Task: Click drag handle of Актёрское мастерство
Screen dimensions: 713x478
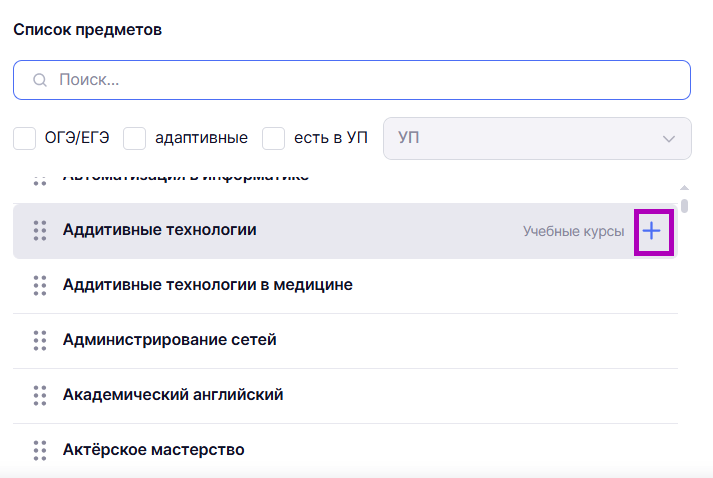Action: coord(40,451)
